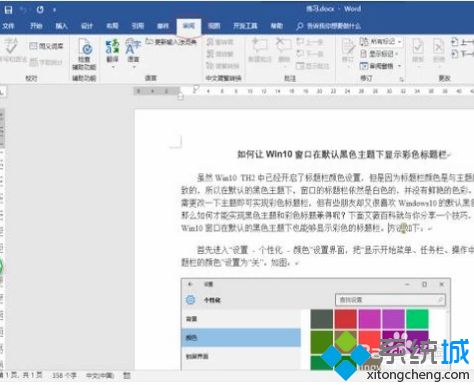The height and width of the screenshot is (385, 474).
Task: Open the 审阅窗格 dropdown arrow
Action: [x=399, y=66]
